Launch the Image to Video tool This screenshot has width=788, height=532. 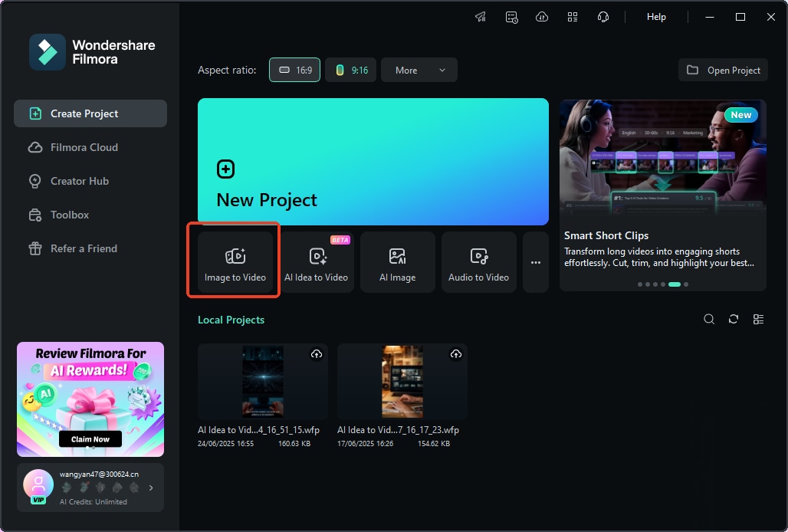point(235,262)
